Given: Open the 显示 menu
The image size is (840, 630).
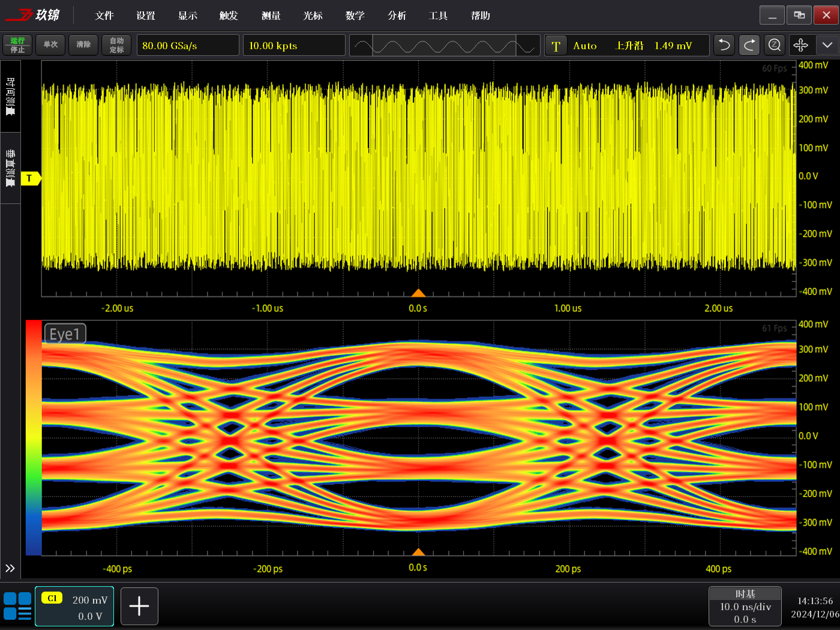Looking at the screenshot, I should pos(188,16).
